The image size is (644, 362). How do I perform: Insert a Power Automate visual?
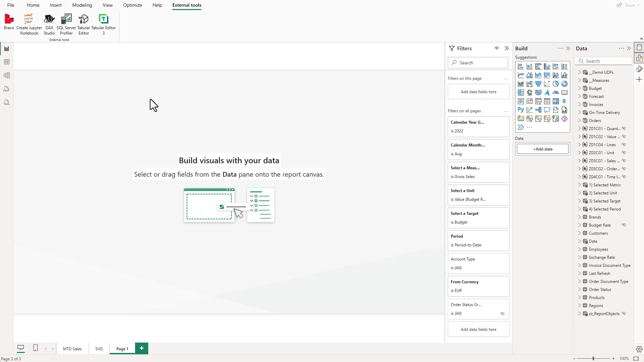click(521, 127)
